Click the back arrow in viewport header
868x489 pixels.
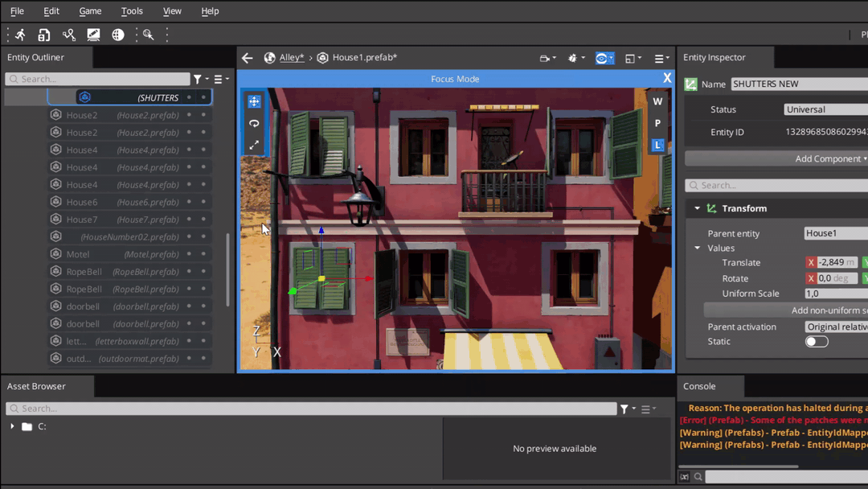click(248, 58)
